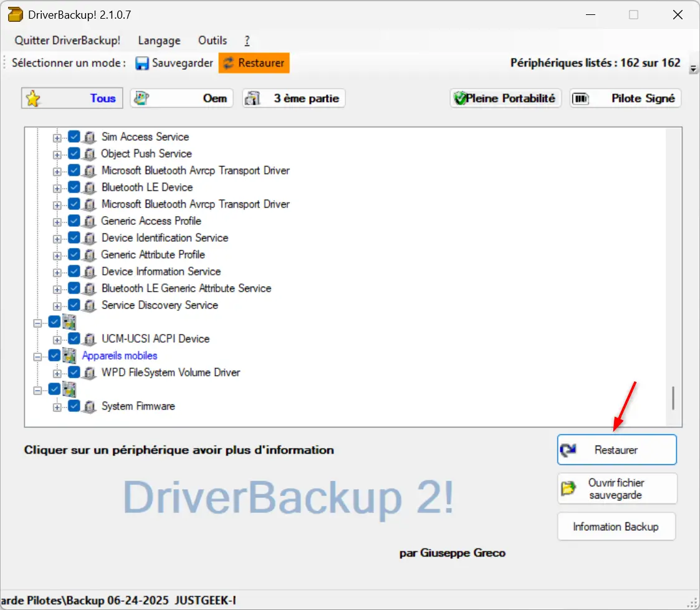Collapse the Appareils mobiles category
Image resolution: width=700 pixels, height=610 pixels.
pyautogui.click(x=37, y=356)
